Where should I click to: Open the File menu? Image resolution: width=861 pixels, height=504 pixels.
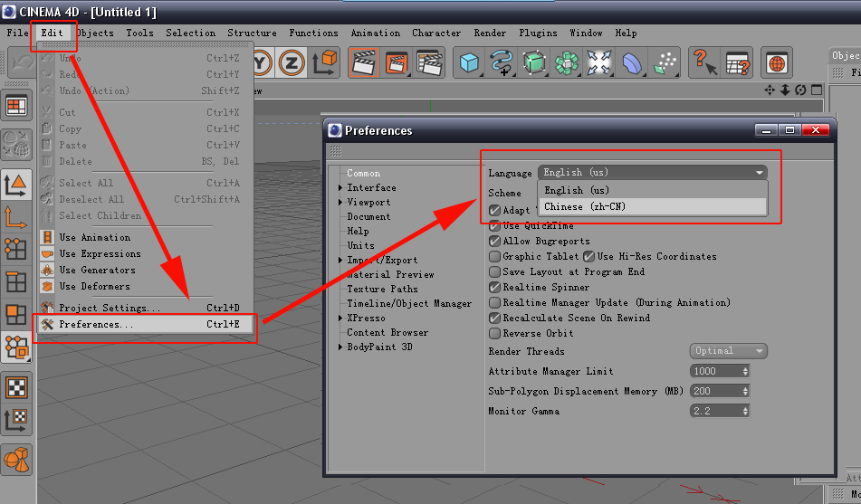pos(17,33)
